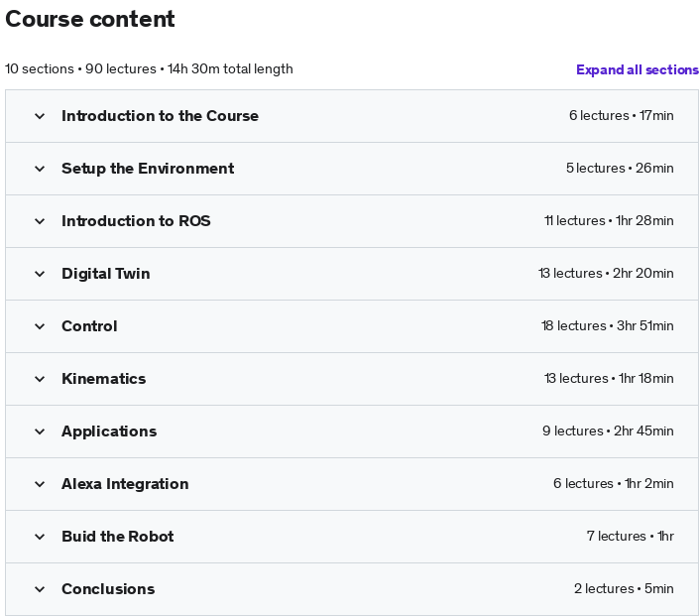The width and height of the screenshot is (699, 616).
Task: Click the '13 lectures • 1hr 18min' text
Action: [x=609, y=379]
